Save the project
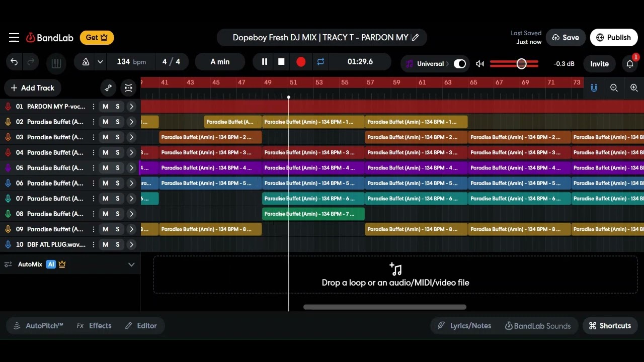The height and width of the screenshot is (362, 644). (566, 38)
